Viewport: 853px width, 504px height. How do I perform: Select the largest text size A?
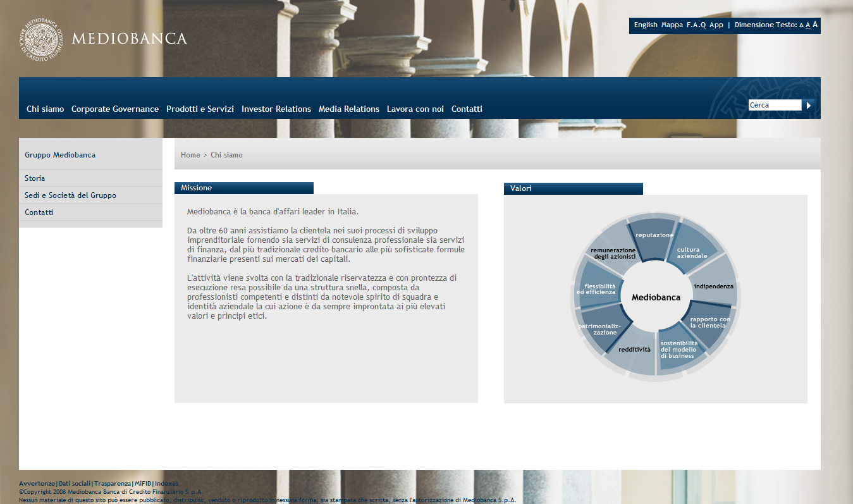pyautogui.click(x=815, y=25)
